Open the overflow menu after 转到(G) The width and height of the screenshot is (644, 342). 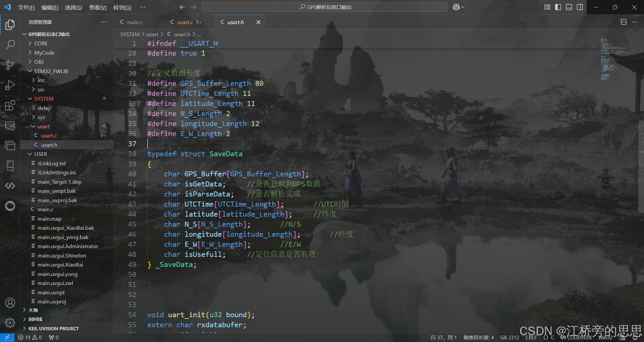143,7
